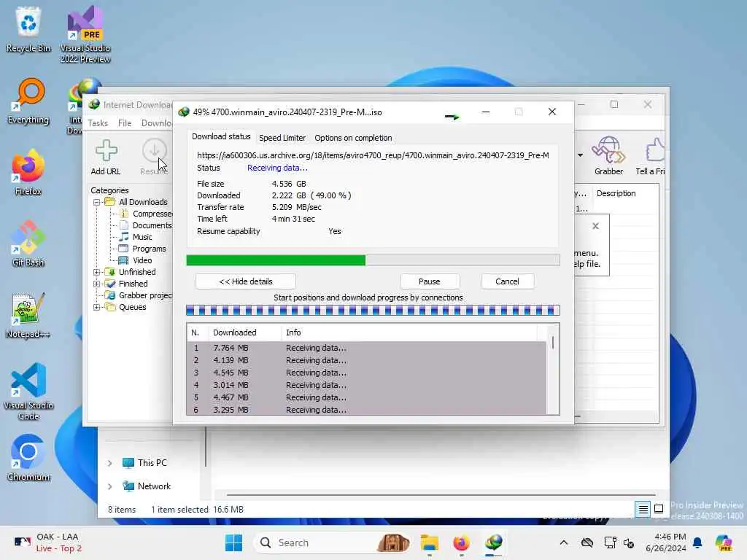Viewport: 747px width, 560px height.
Task: Expand Finished category node
Action: click(97, 284)
